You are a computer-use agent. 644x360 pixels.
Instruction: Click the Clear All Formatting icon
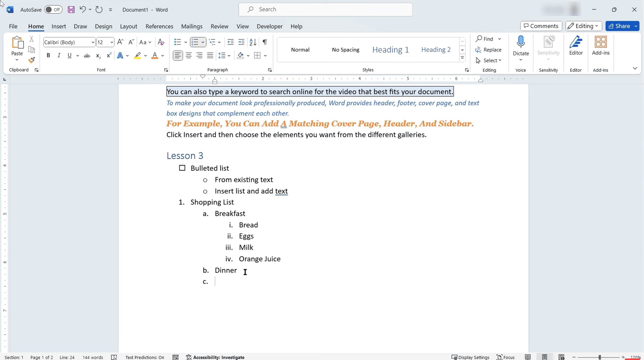pos(161,42)
